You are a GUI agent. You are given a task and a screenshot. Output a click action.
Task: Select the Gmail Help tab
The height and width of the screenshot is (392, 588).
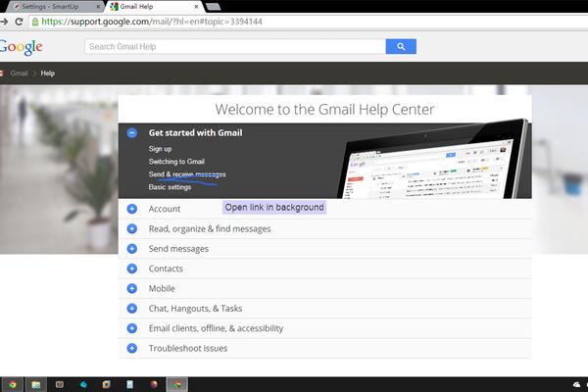155,7
